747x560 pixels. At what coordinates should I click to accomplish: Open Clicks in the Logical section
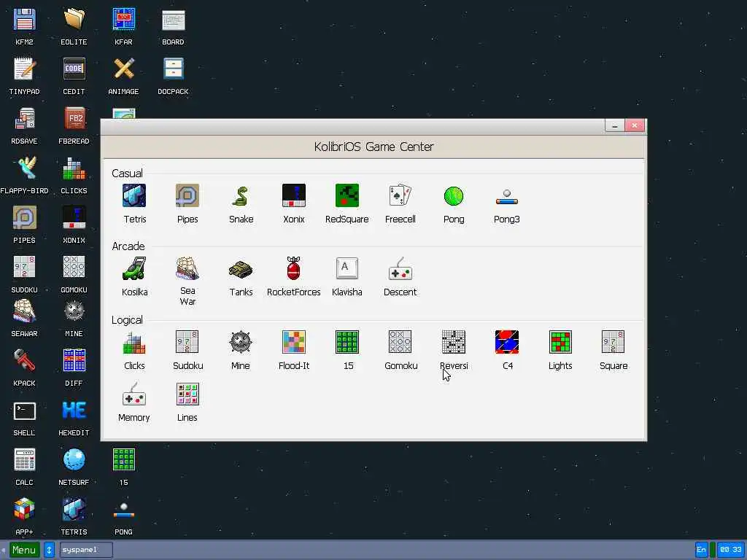134,343
